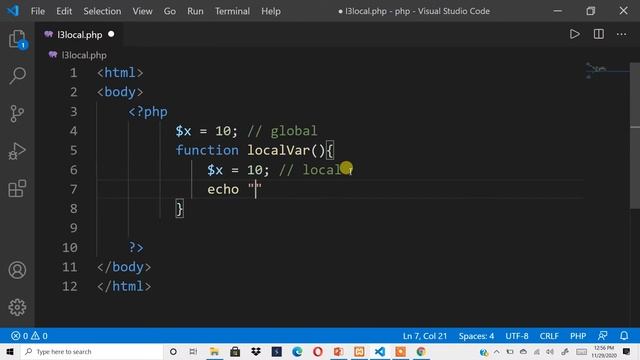Click the Run Code play button
Image resolution: width=640 pixels, height=360 pixels.
coord(575,34)
